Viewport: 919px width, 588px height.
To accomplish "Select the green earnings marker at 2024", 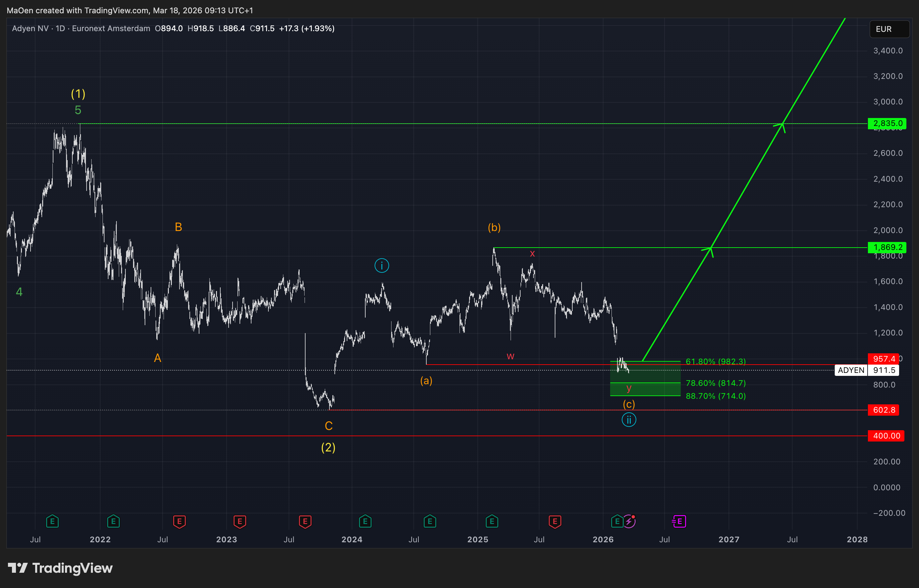I will (365, 521).
